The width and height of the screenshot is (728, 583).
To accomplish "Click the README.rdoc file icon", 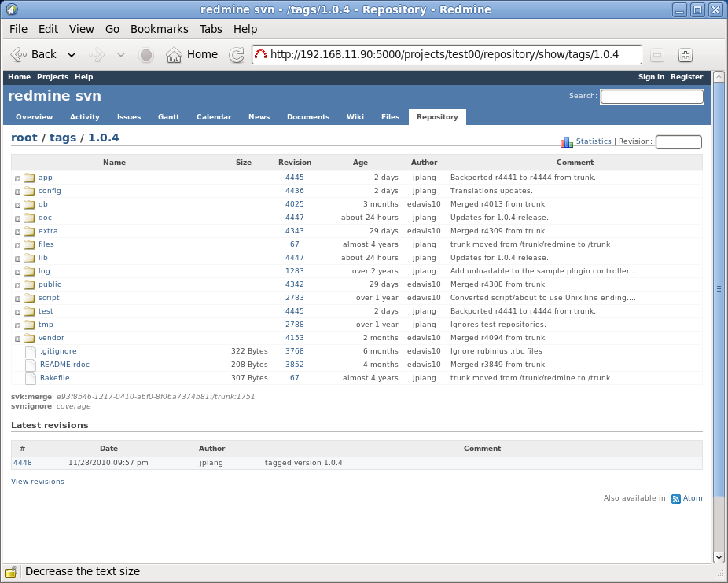I will 31,365.
